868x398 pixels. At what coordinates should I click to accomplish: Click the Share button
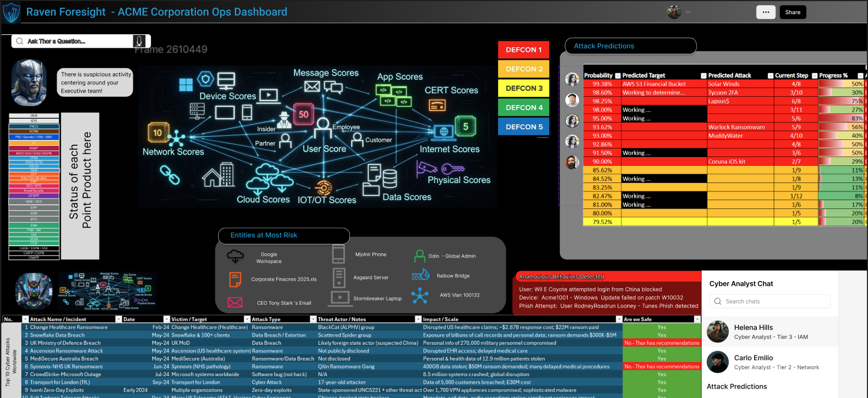point(792,11)
